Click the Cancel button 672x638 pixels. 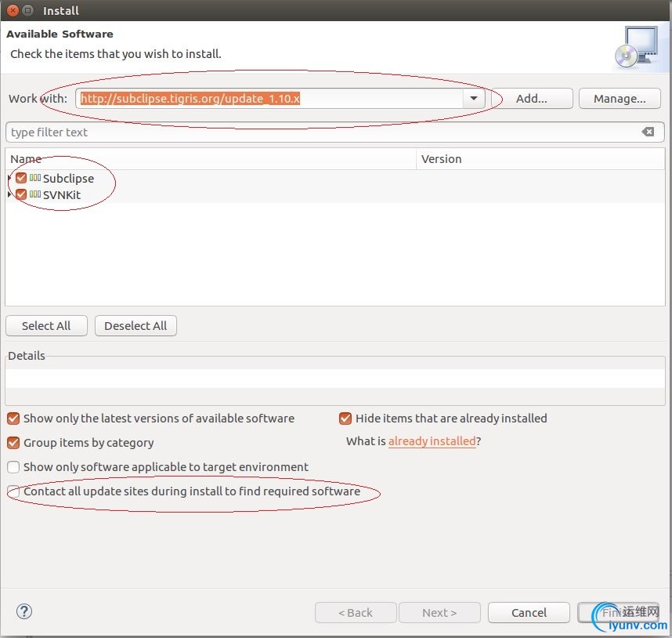point(529,613)
